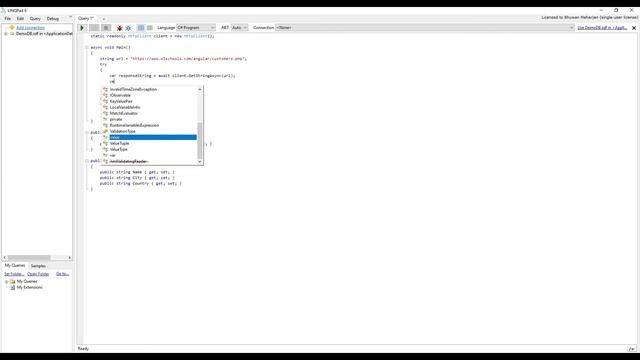The width and height of the screenshot is (640, 360).
Task: Click the Add connection link
Action: pos(30,28)
